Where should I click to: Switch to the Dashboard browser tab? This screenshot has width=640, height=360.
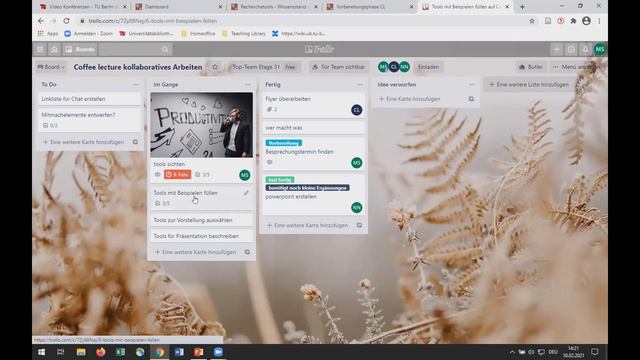click(178, 7)
